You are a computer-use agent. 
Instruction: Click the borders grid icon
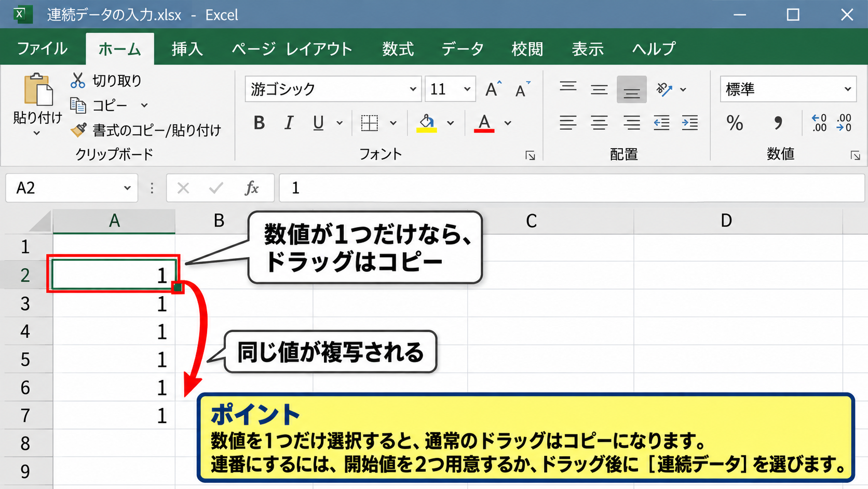(369, 123)
